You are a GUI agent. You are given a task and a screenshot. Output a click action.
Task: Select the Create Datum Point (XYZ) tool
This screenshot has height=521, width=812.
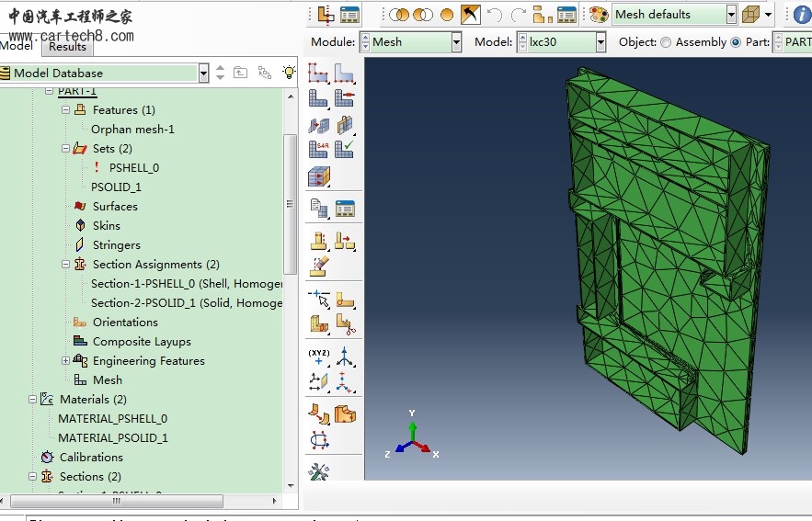pyautogui.click(x=318, y=357)
